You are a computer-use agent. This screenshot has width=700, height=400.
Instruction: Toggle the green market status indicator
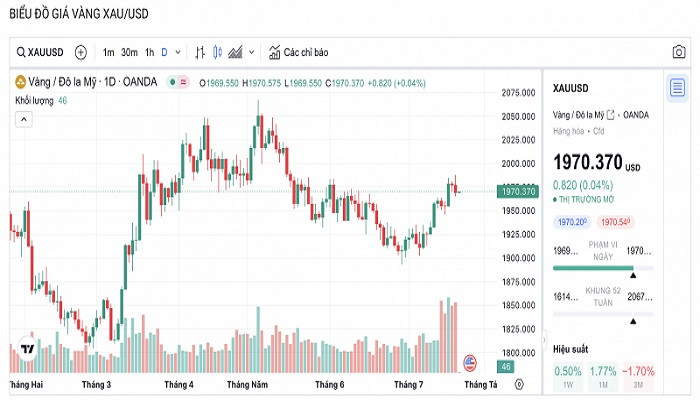[173, 83]
